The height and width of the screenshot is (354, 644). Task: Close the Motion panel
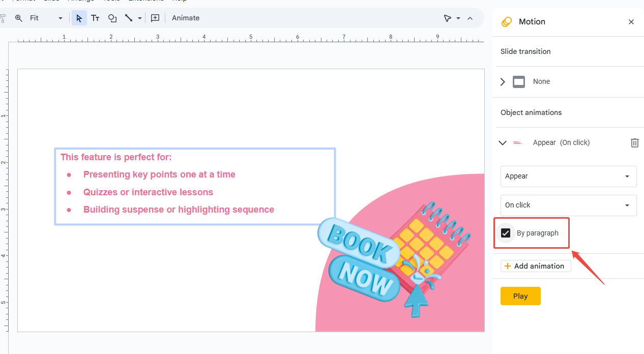coord(631,22)
